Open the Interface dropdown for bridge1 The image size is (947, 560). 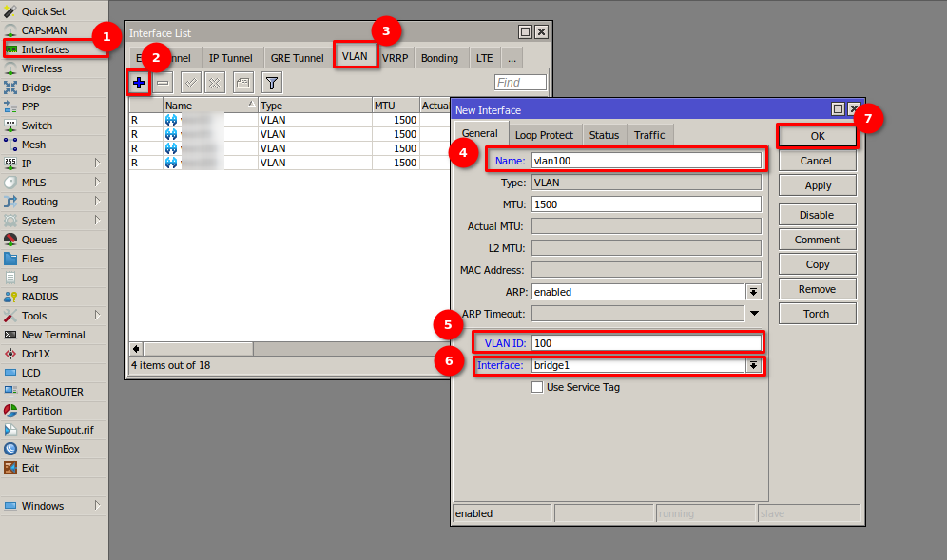pyautogui.click(x=753, y=365)
